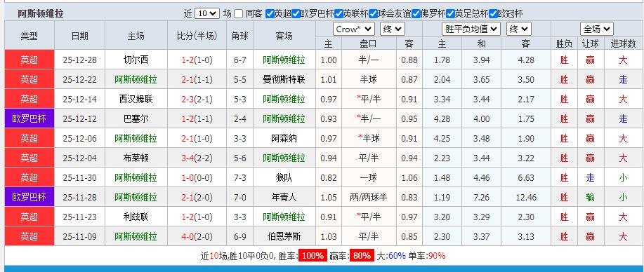Click the 欧罗巴杯 tag on 25-11-28 row
The image size is (644, 272).
pos(29,197)
